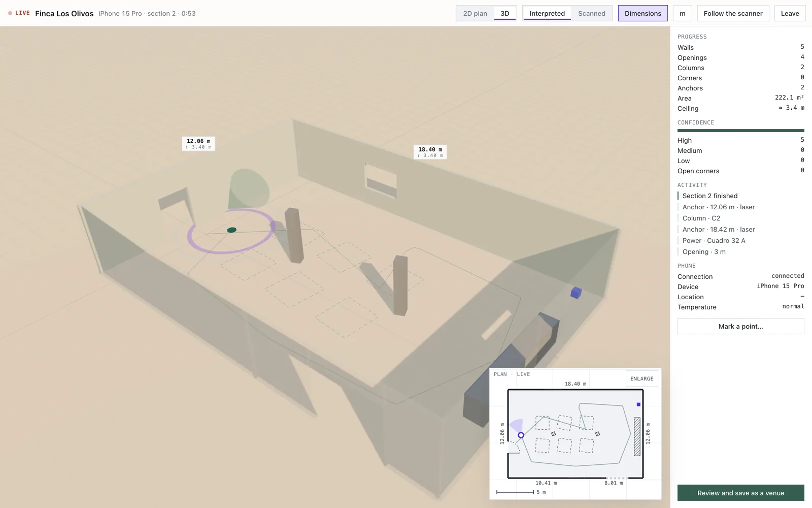Screen dimensions: 812x508
Task: Click the Connection connected status
Action: 788,276
